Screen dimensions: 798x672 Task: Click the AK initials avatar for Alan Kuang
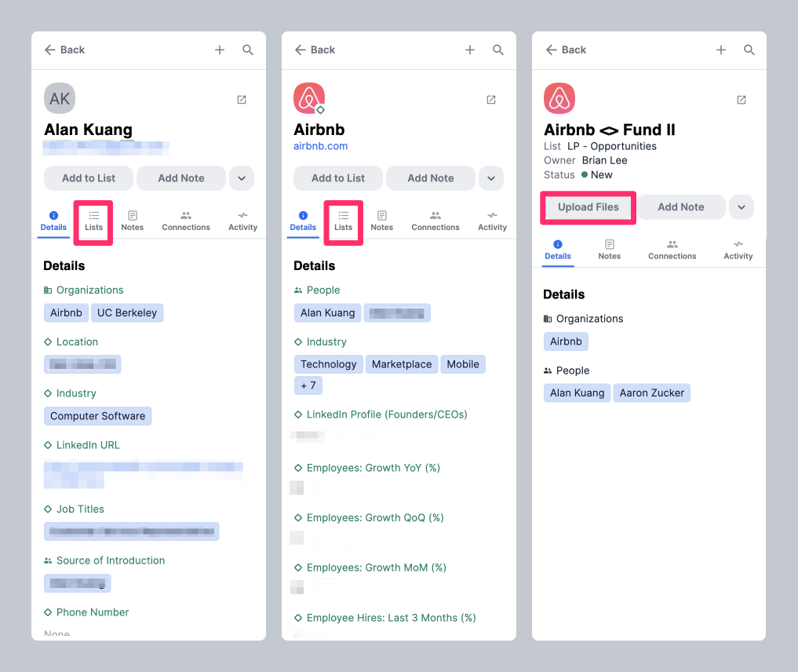click(59, 98)
